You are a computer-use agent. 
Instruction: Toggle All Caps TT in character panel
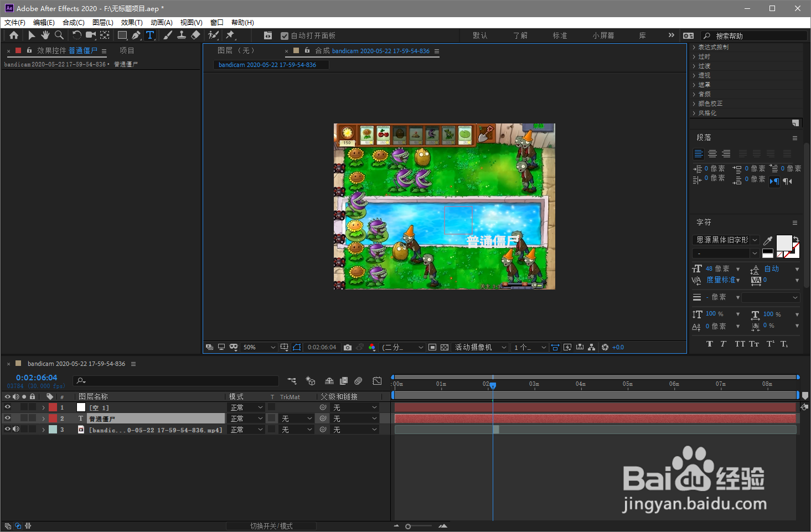[740, 344]
